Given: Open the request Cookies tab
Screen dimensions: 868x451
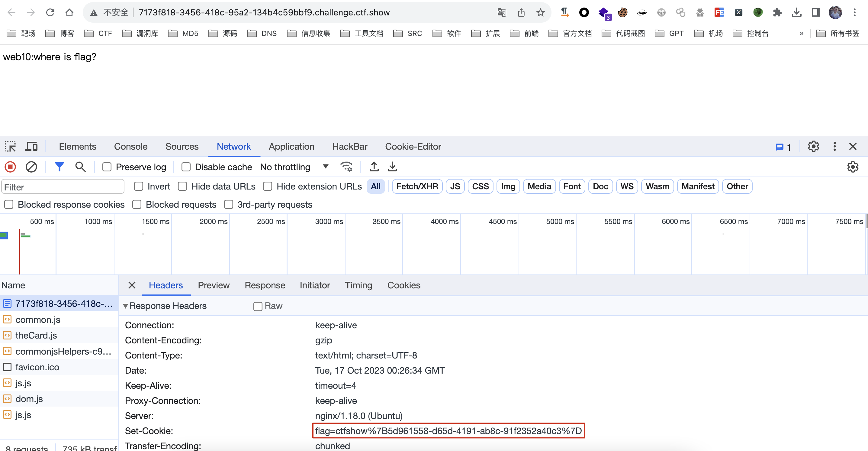Looking at the screenshot, I should tap(404, 285).
